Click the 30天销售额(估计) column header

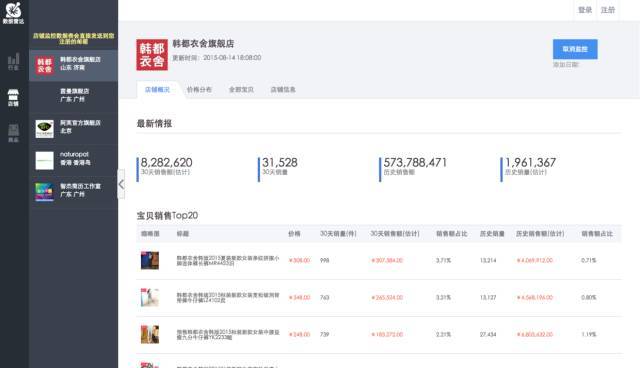395,234
